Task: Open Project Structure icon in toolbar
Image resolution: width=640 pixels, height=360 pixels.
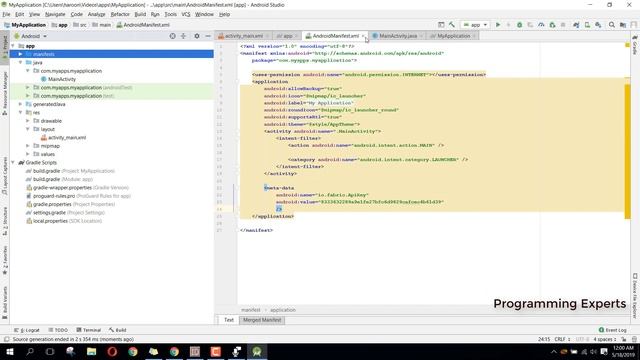Action: [x=622, y=25]
